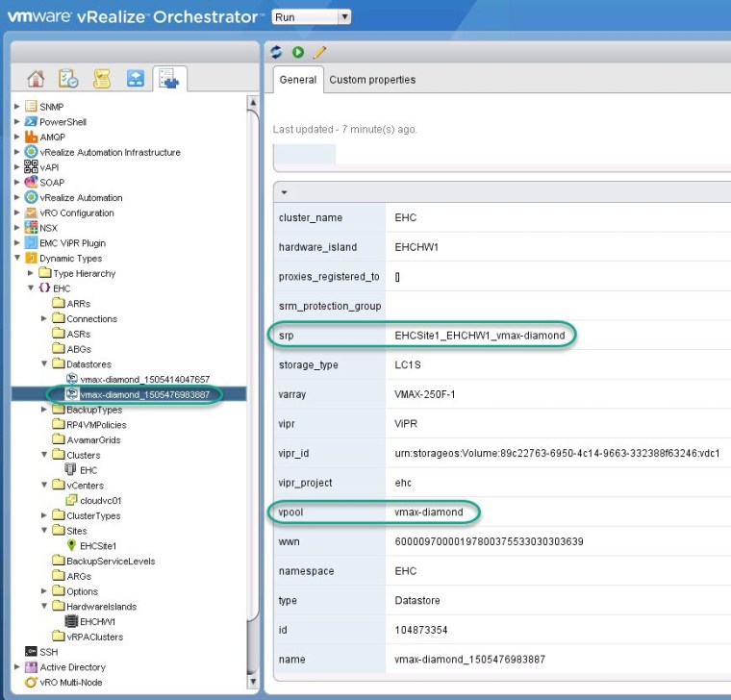This screenshot has height=700, width=731.
Task: Expand the SNMP tree node
Action: point(17,107)
